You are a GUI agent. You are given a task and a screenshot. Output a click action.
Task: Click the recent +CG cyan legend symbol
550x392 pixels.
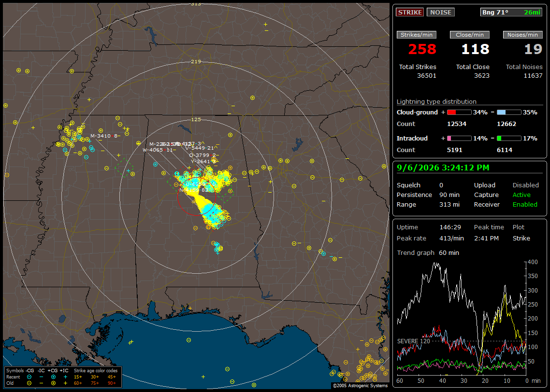tap(53, 377)
